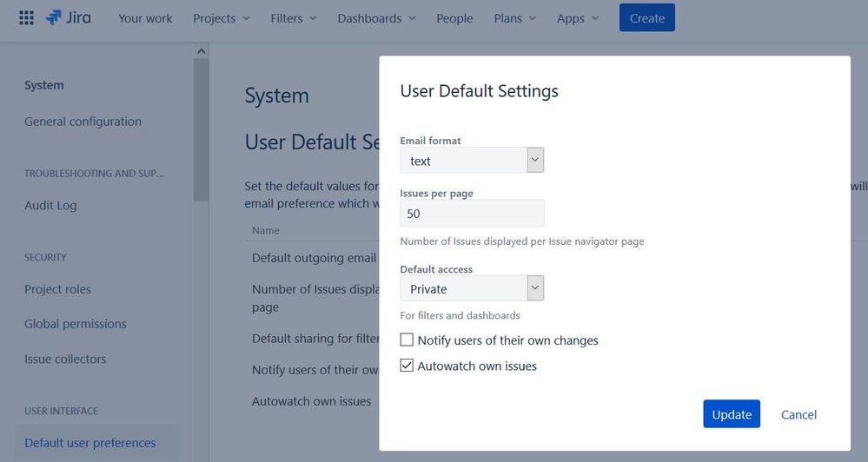The height and width of the screenshot is (462, 868).
Task: Open the Default access dropdown
Action: (472, 288)
